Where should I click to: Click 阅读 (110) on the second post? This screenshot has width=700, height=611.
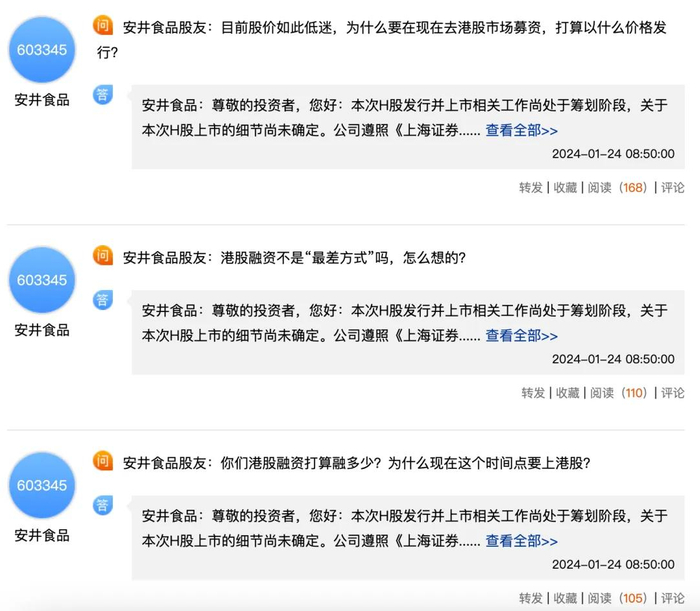(619, 393)
